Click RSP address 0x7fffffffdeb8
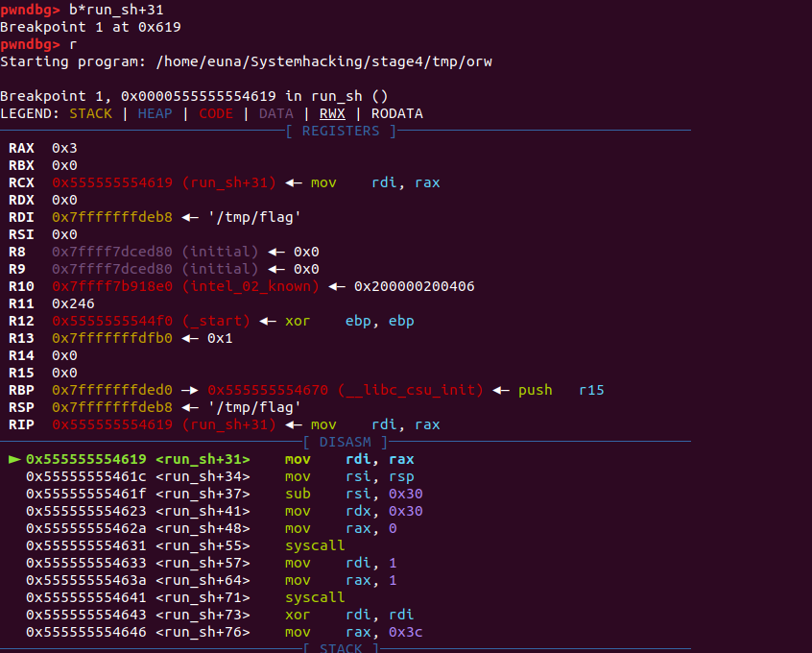Screen dimensions: 812x653 pyautogui.click(x=112, y=407)
